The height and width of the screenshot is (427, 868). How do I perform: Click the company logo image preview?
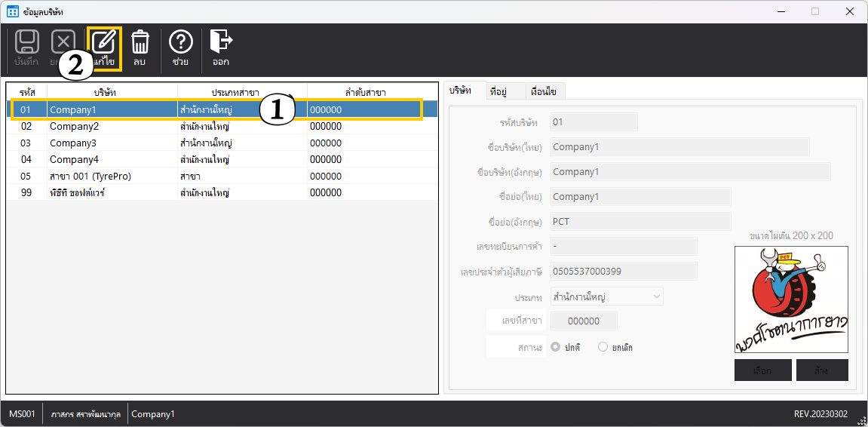791,300
